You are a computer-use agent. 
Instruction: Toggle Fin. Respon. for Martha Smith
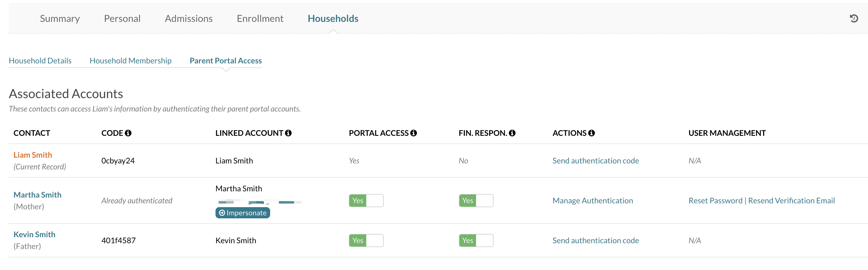click(x=476, y=201)
